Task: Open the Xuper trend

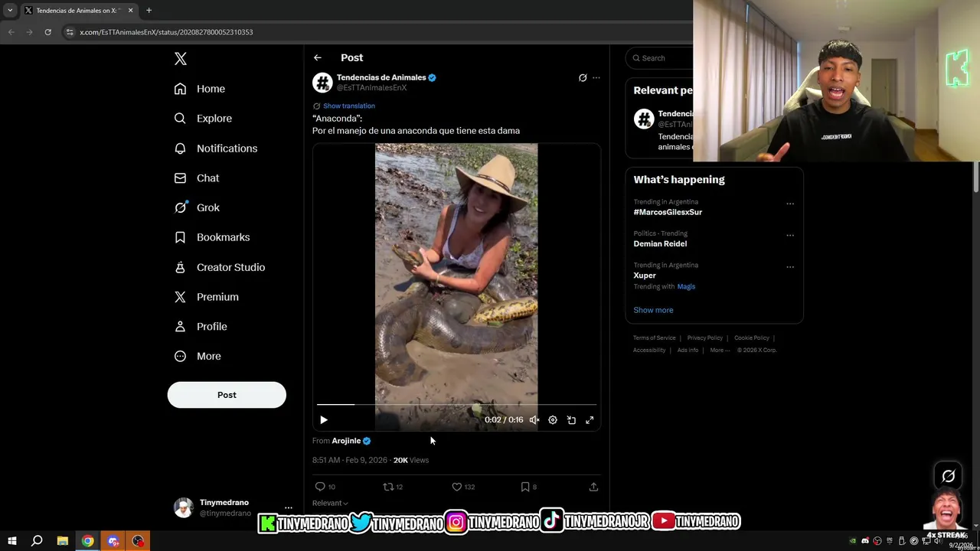Action: [645, 275]
